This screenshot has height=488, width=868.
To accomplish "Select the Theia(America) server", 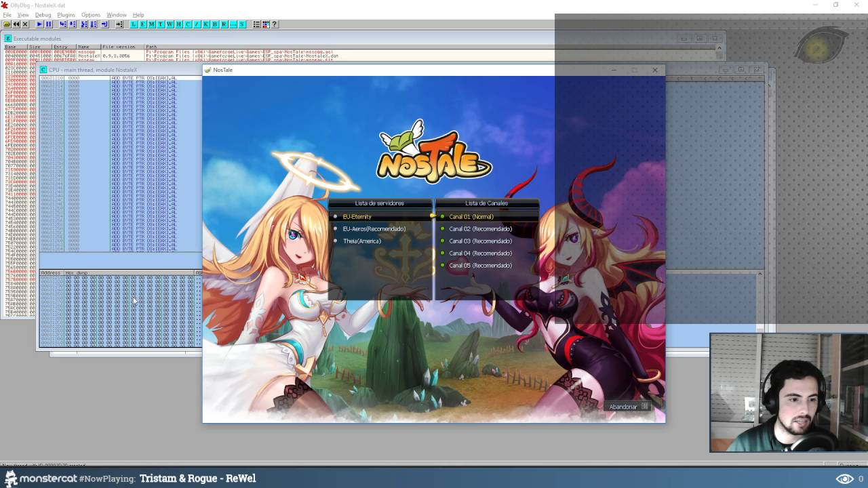I will tap(361, 241).
